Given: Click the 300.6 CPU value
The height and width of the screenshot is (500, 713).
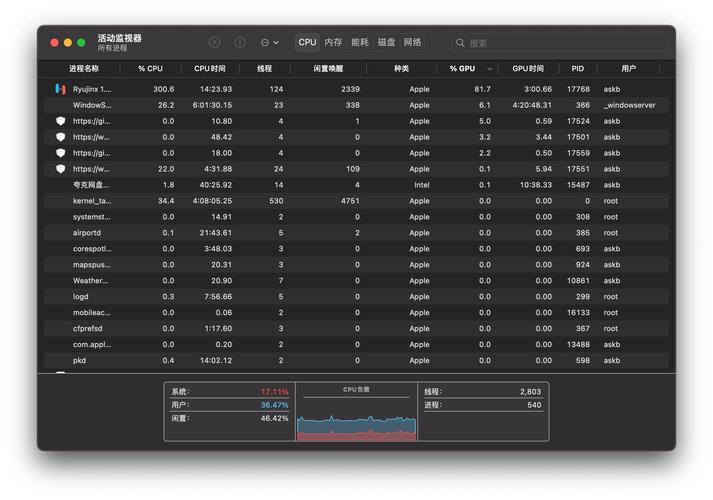Looking at the screenshot, I should [x=164, y=89].
